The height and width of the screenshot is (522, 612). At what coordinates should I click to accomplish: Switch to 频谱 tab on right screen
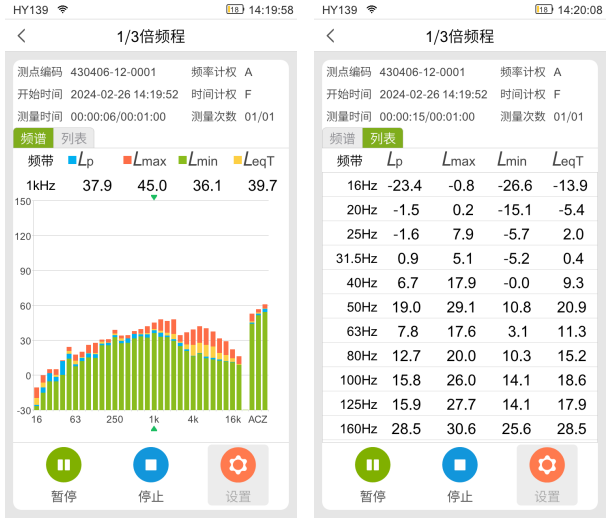coord(342,139)
